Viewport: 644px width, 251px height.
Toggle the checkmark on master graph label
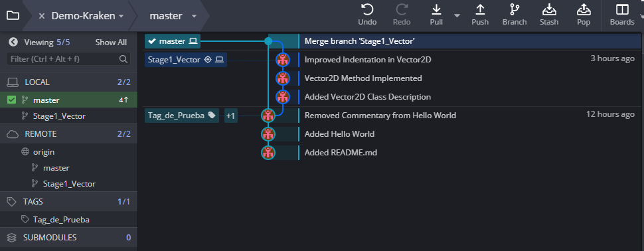pos(151,41)
